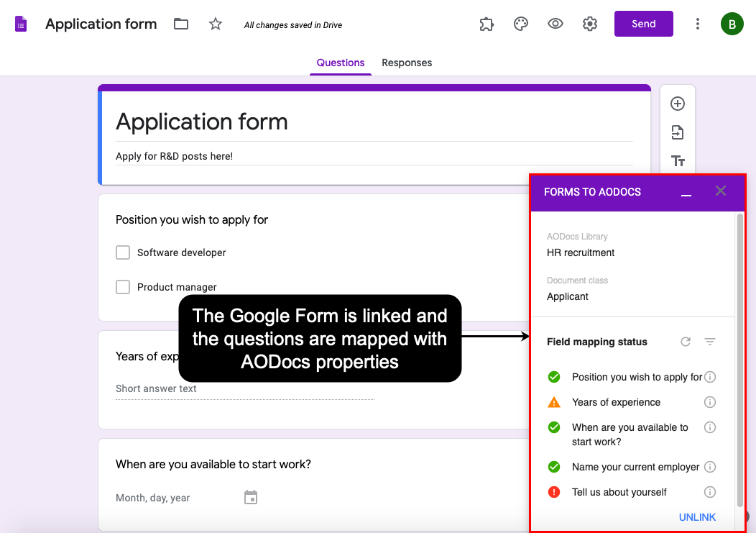Image resolution: width=756 pixels, height=533 pixels.
Task: Switch to the Responses tab
Action: [407, 63]
